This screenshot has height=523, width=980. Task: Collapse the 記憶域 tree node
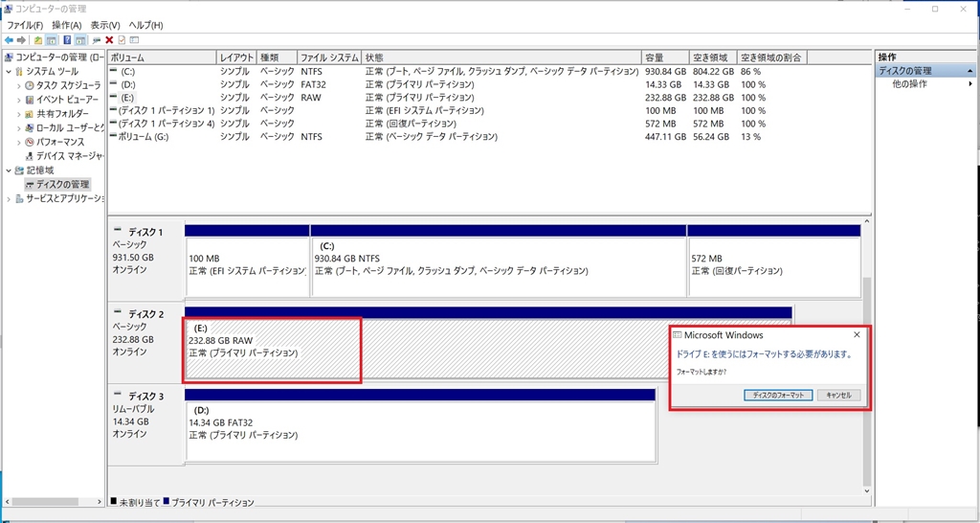pos(8,171)
